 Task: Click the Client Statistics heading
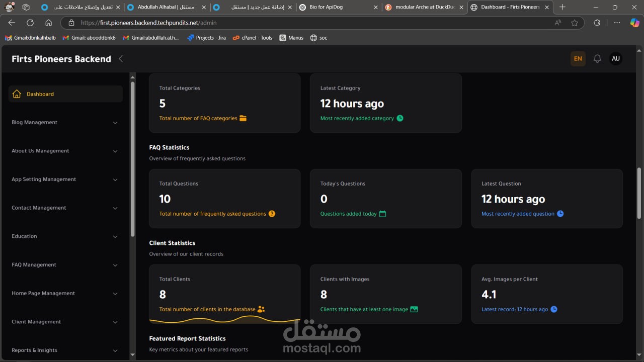(x=172, y=243)
